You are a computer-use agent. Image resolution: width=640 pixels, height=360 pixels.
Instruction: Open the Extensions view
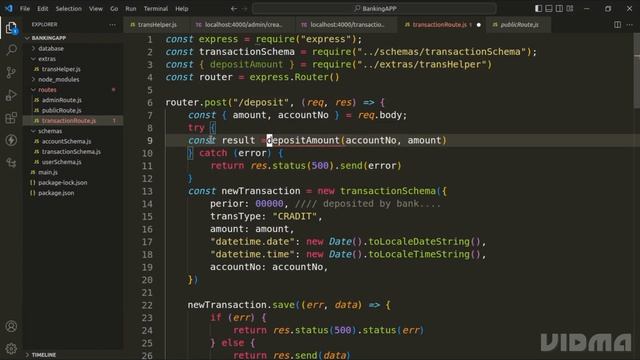(11, 118)
